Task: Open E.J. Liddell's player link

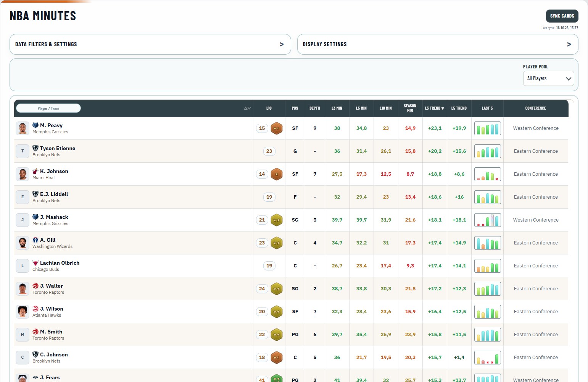Action: (x=54, y=194)
